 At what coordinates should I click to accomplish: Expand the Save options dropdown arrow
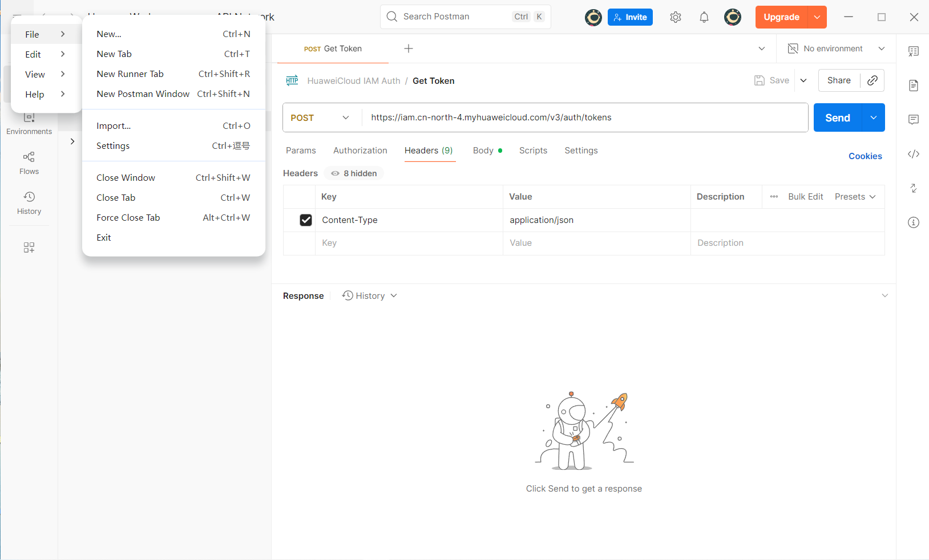[x=803, y=80]
